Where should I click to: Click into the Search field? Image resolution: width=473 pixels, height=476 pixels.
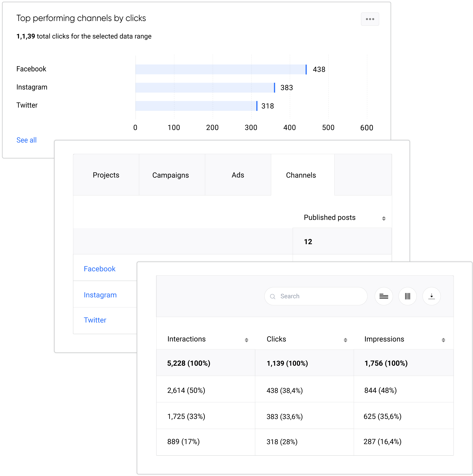point(316,296)
